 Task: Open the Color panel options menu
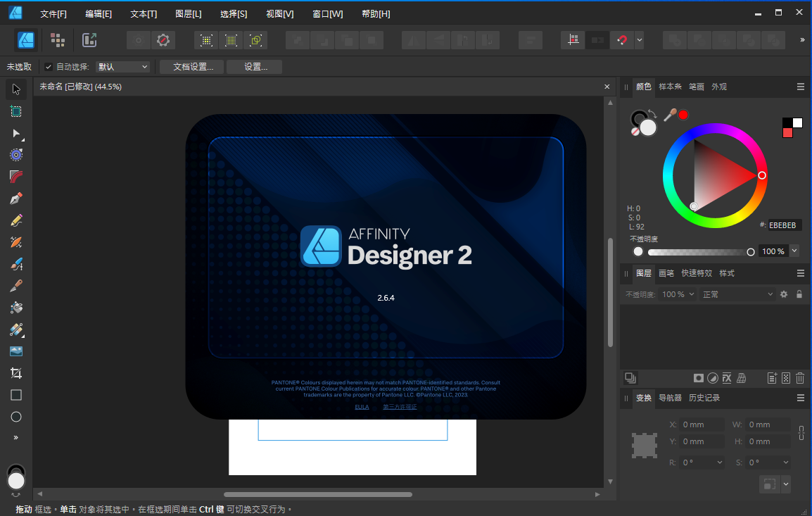click(801, 87)
